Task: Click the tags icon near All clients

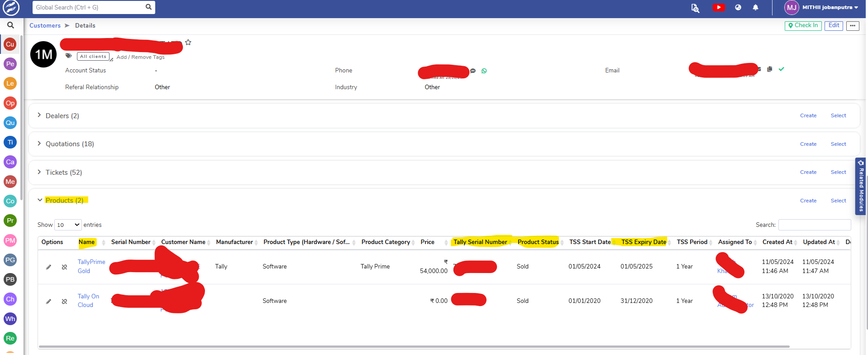Action: click(x=69, y=56)
